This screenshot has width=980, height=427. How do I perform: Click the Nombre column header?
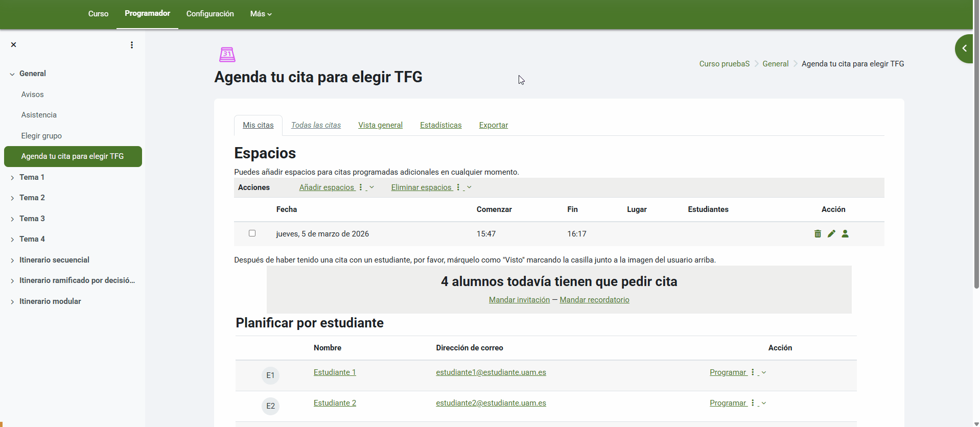pos(328,348)
